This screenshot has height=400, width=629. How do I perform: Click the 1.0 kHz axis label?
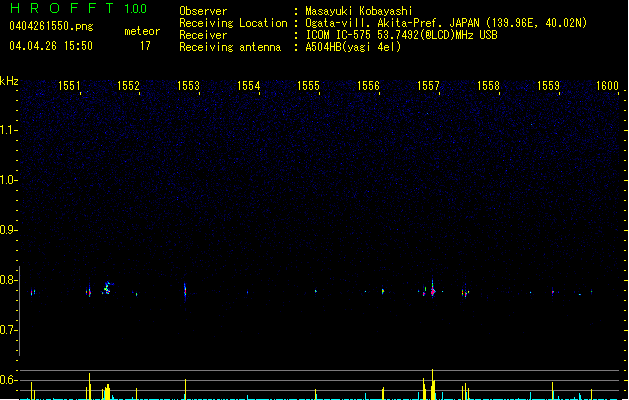pos(8,180)
